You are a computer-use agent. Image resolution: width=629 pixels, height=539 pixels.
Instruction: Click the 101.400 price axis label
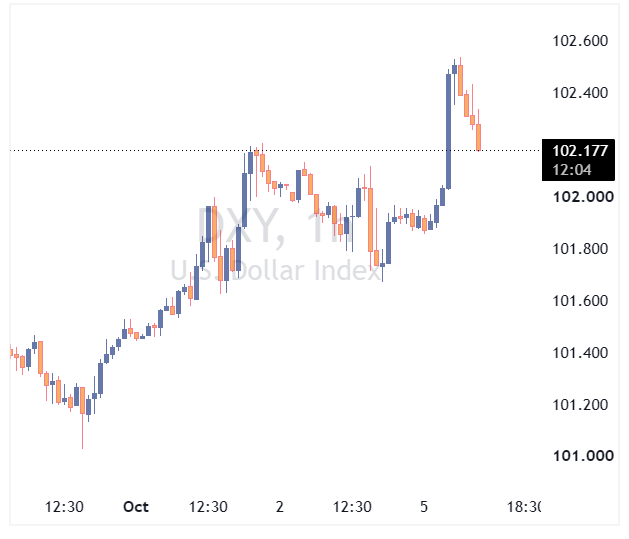coord(580,353)
